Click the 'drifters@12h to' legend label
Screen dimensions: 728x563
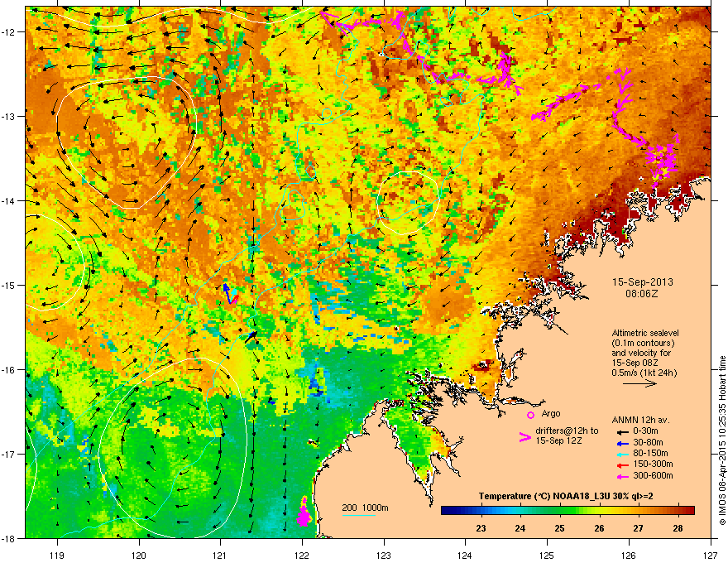coord(567,431)
